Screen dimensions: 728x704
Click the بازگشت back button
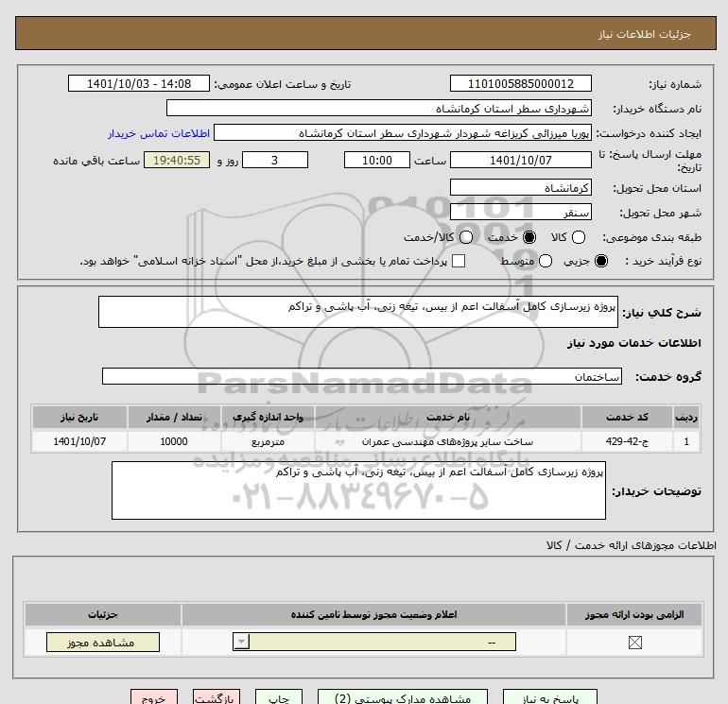[217, 697]
